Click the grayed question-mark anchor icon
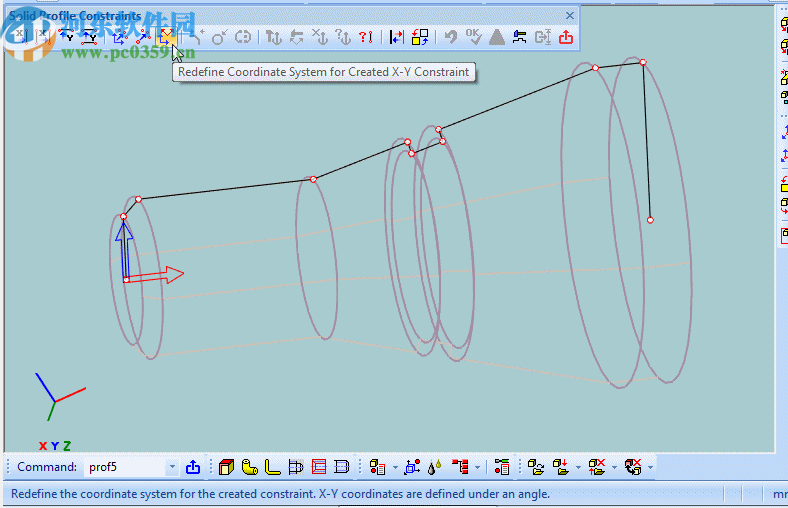 (x=343, y=37)
